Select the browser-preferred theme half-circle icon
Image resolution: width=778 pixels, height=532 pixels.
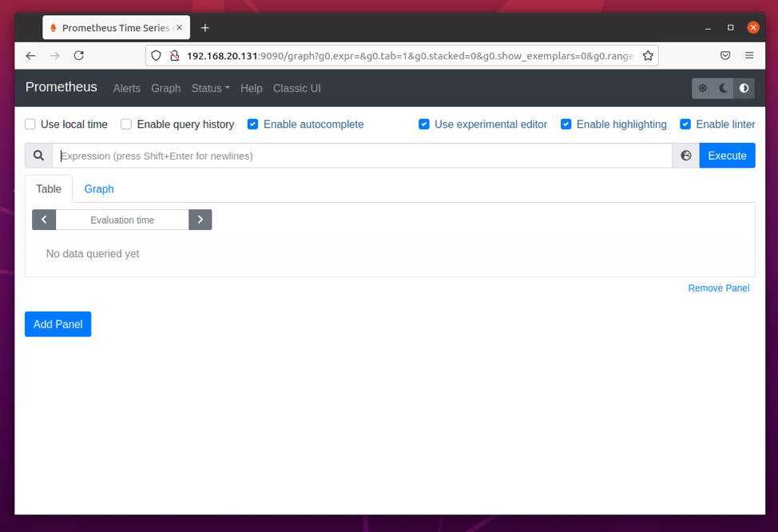pos(744,89)
